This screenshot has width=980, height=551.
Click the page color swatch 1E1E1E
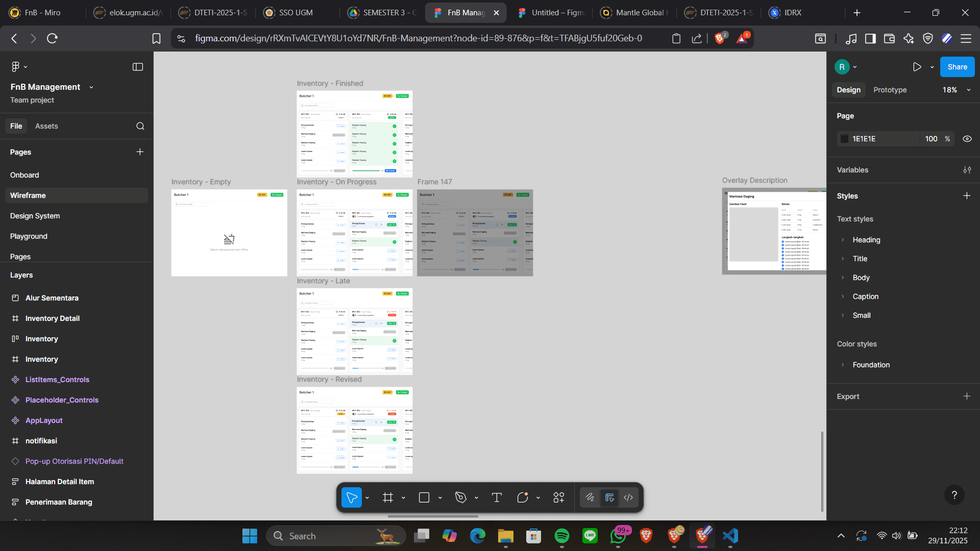(845, 139)
